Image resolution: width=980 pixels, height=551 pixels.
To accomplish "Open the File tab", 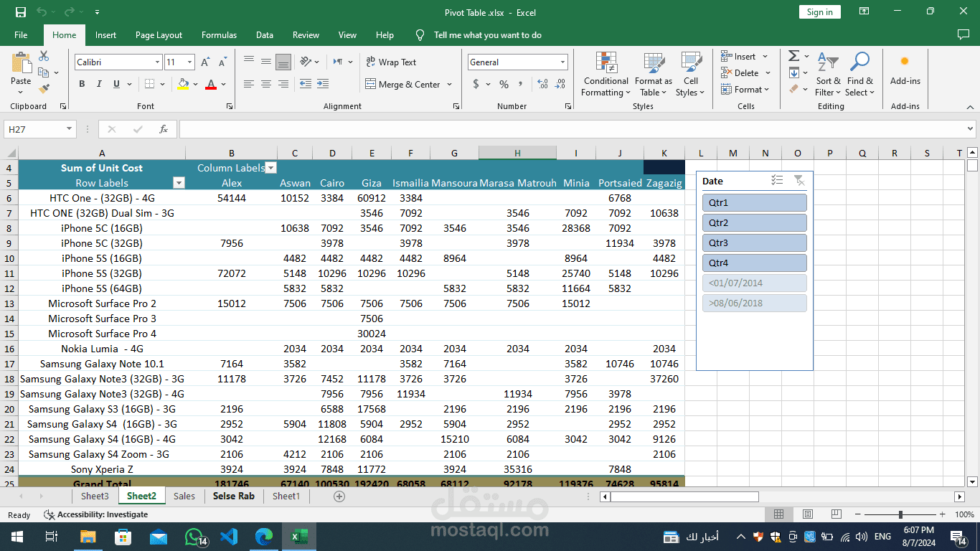I will pos(21,35).
